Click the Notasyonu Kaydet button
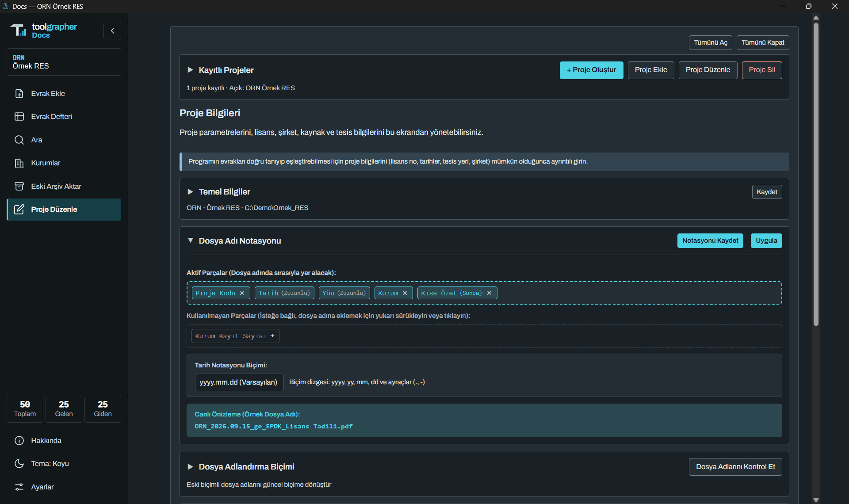Screen dimensions: 849x504 [x=710, y=241]
